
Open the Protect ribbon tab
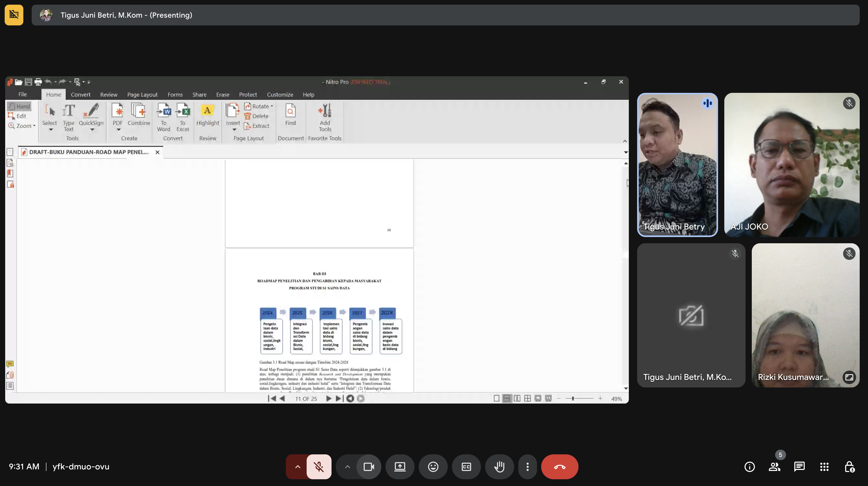[248, 95]
